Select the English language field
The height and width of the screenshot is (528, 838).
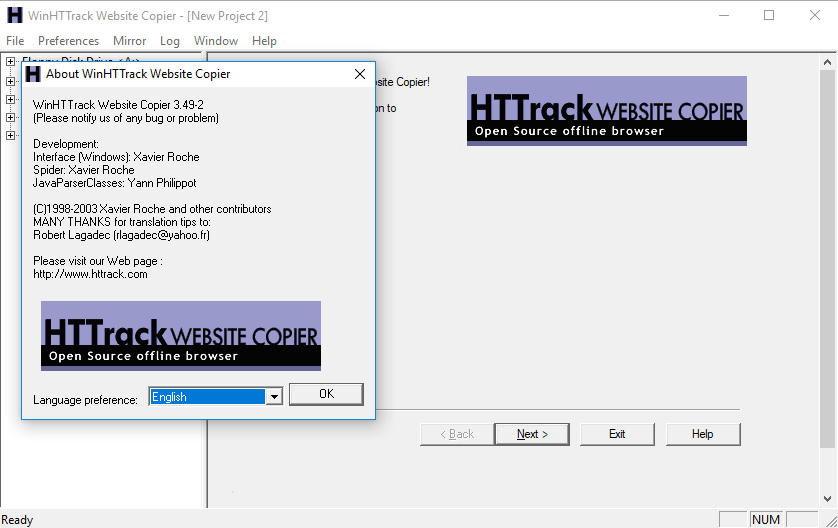207,397
